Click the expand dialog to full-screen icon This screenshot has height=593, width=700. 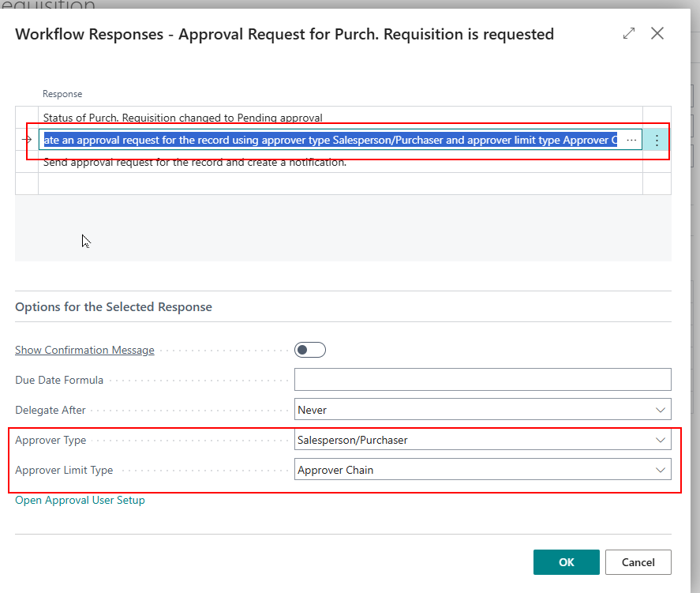(629, 33)
